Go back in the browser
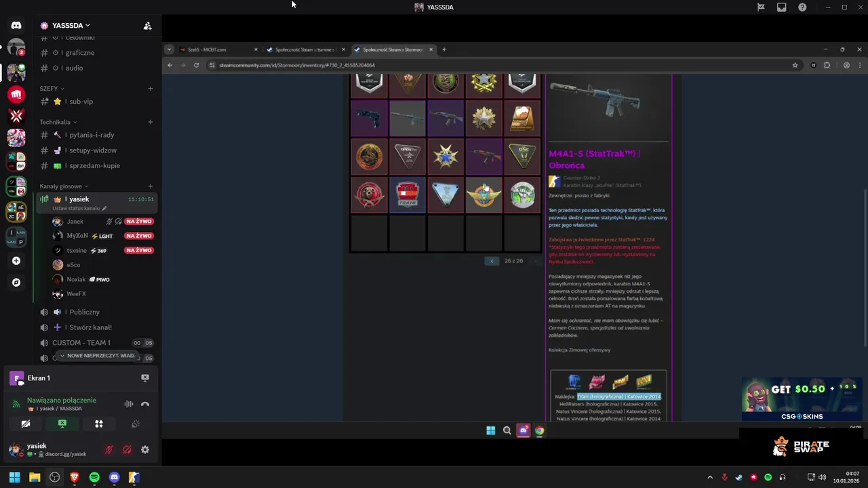868x488 pixels. pyautogui.click(x=170, y=65)
